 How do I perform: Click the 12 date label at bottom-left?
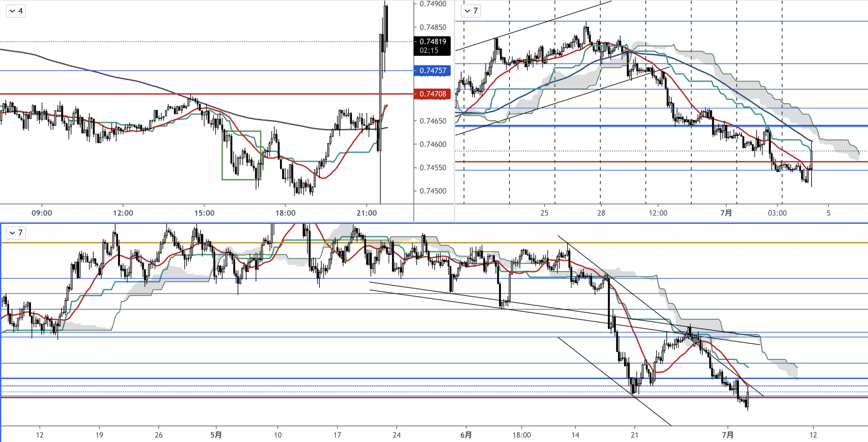[x=39, y=435]
